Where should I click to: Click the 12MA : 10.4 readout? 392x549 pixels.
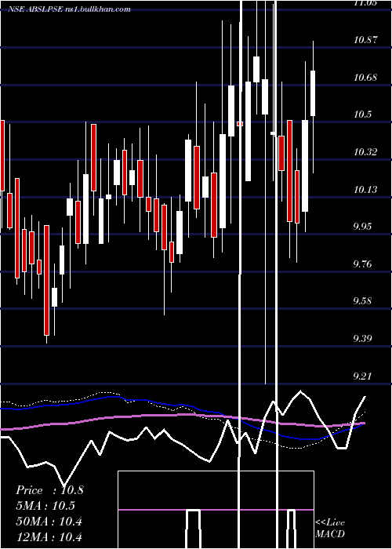click(x=49, y=536)
